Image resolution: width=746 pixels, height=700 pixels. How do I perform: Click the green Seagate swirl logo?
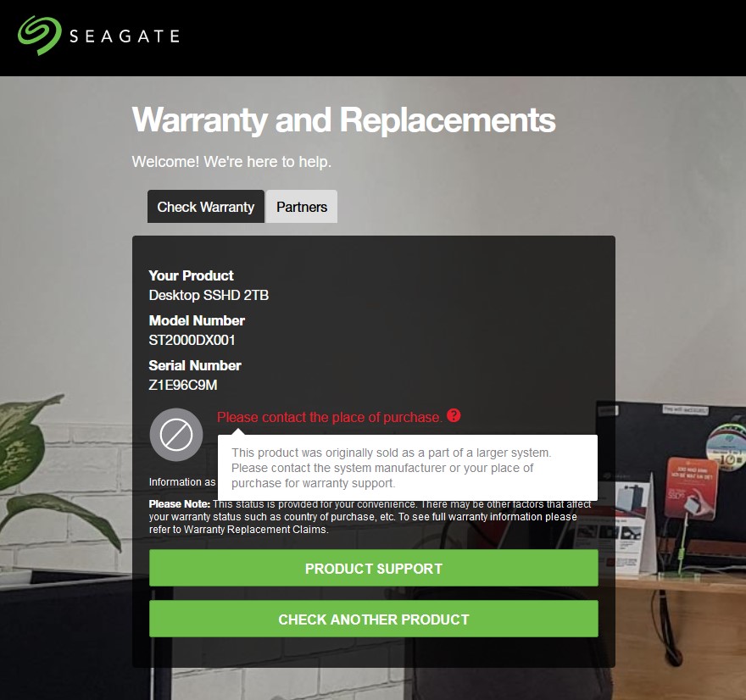[x=40, y=36]
